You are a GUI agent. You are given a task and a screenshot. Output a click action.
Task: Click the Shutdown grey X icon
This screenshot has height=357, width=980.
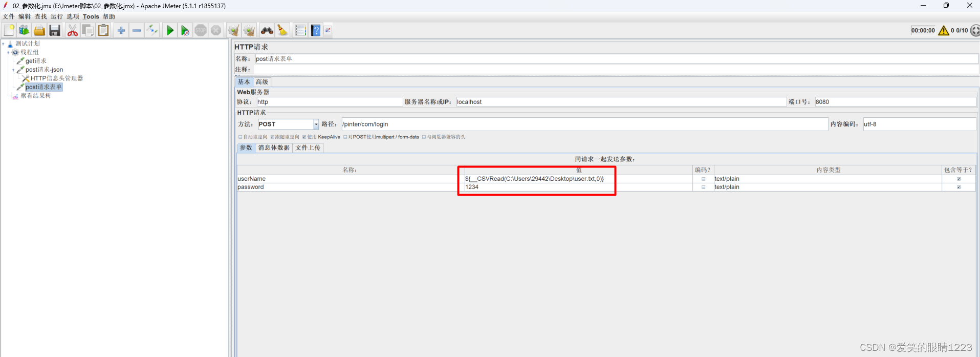coord(216,30)
